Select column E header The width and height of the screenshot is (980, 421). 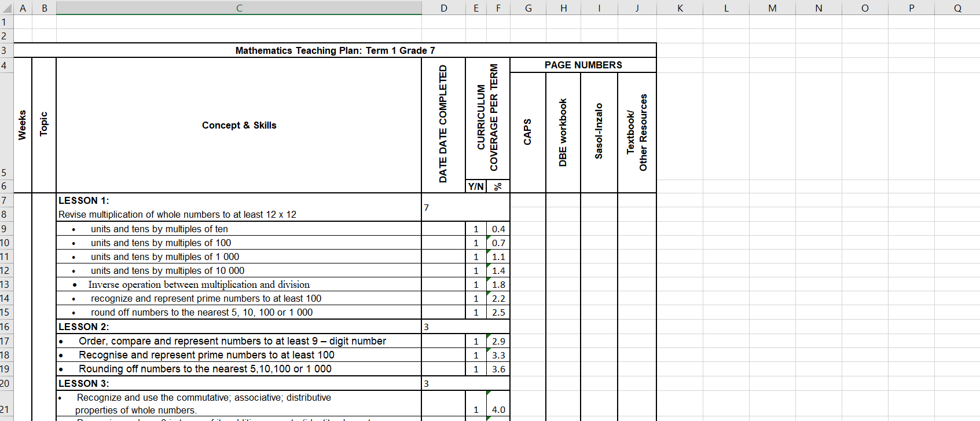click(476, 8)
